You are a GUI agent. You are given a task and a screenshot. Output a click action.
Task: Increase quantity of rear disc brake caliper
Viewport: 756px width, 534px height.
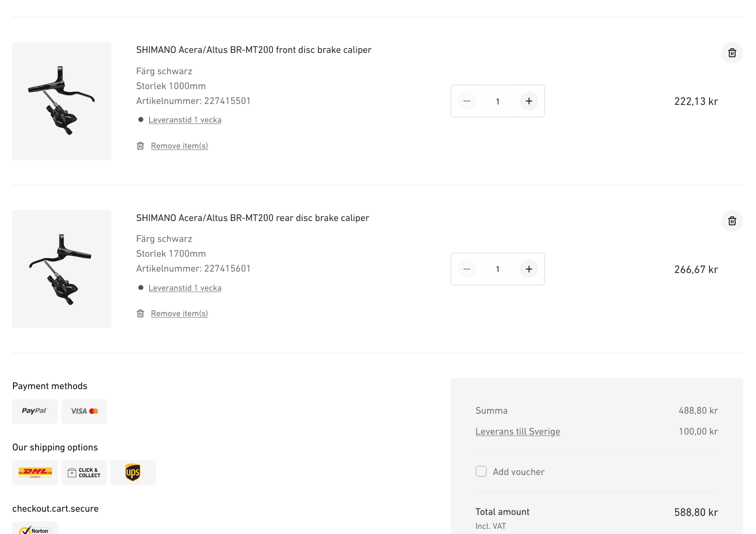click(x=529, y=269)
